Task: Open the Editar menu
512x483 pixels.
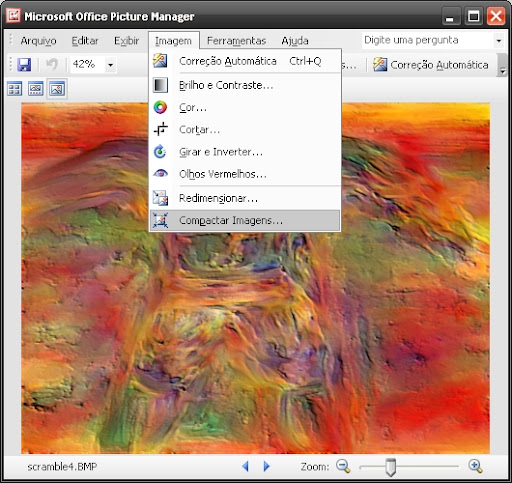Action: [x=85, y=41]
